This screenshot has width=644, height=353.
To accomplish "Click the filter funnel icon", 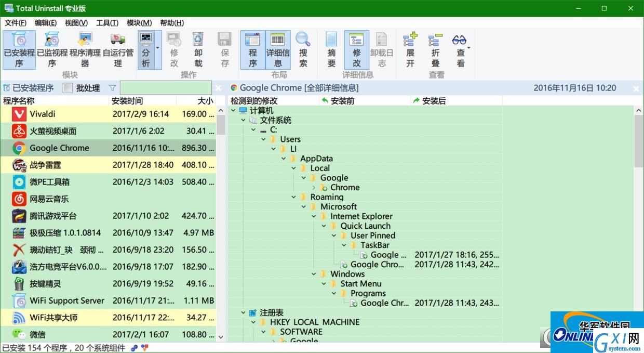I will pyautogui.click(x=113, y=88).
